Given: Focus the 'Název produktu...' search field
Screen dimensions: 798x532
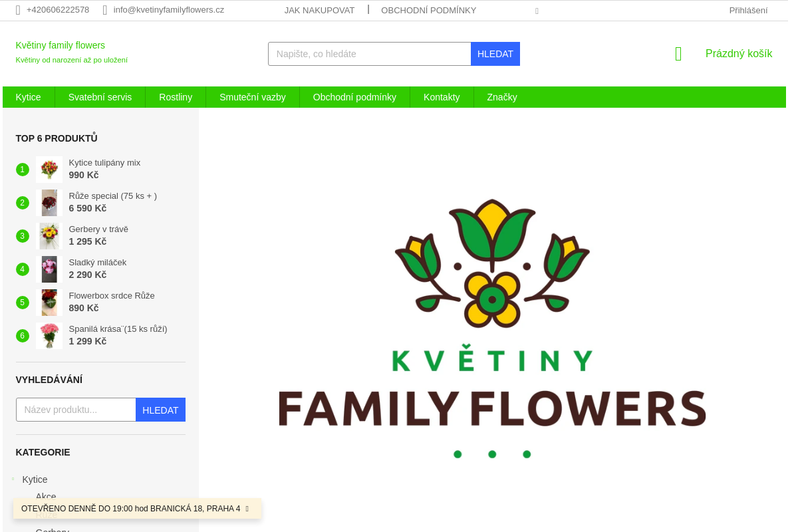Looking at the screenshot, I should point(76,410).
